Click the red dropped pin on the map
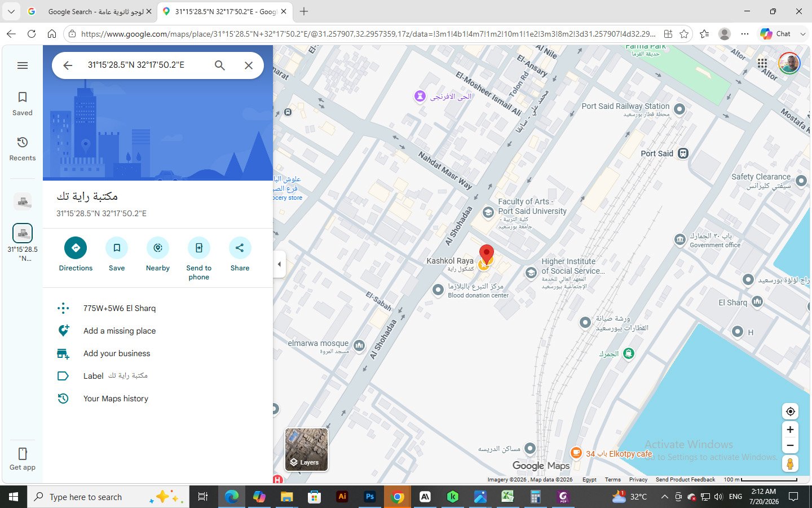Viewport: 812px width, 508px height. (486, 254)
